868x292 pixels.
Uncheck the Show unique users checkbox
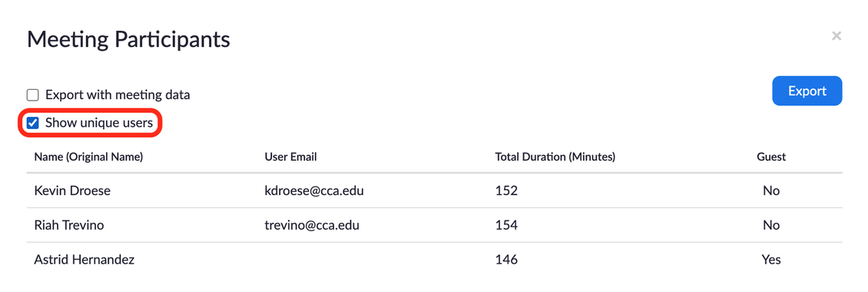click(33, 123)
